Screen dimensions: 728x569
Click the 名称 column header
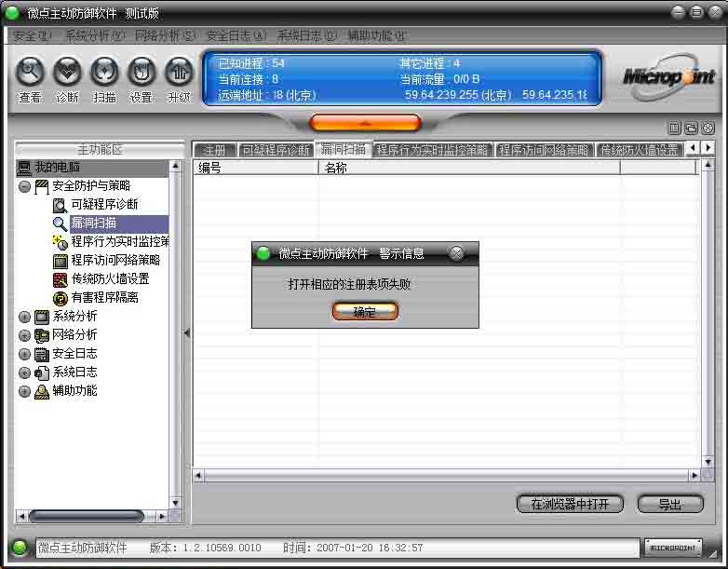(469, 168)
